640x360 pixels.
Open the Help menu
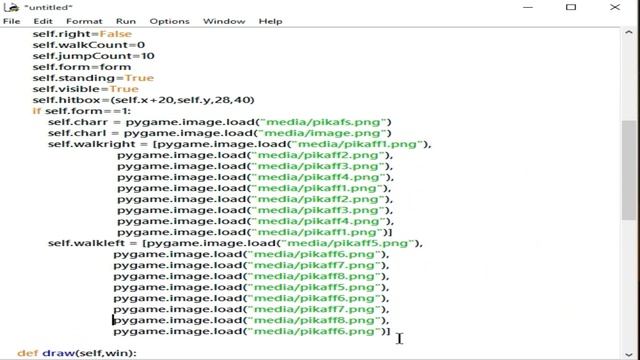coord(270,21)
